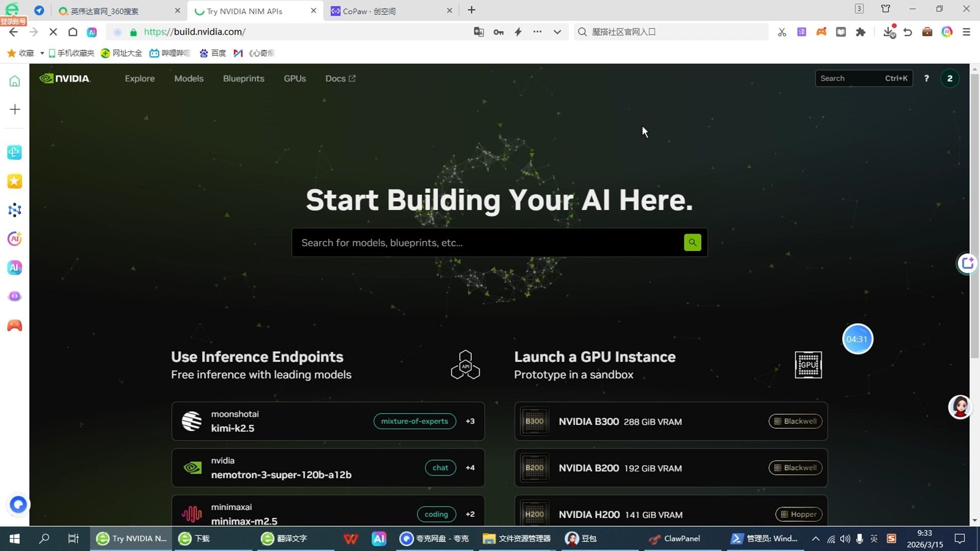This screenshot has height=551, width=980.
Task: Expand the address bar dropdown chevron
Action: [557, 32]
